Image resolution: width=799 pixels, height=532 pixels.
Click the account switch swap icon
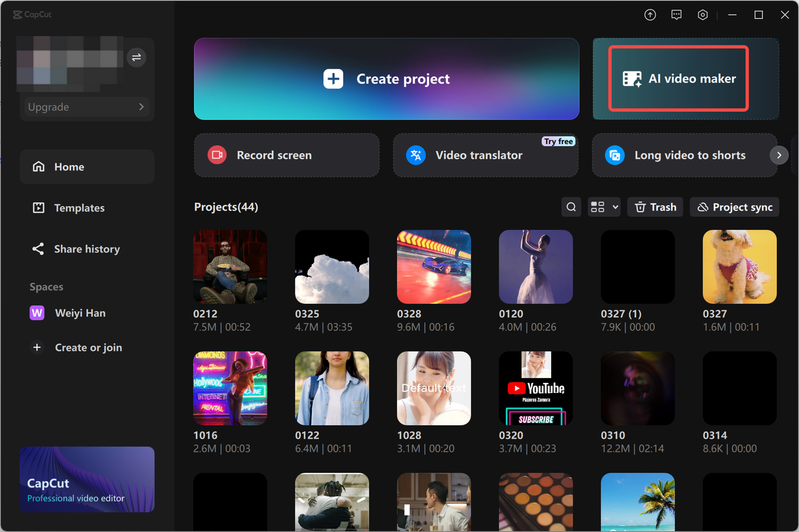pos(136,57)
